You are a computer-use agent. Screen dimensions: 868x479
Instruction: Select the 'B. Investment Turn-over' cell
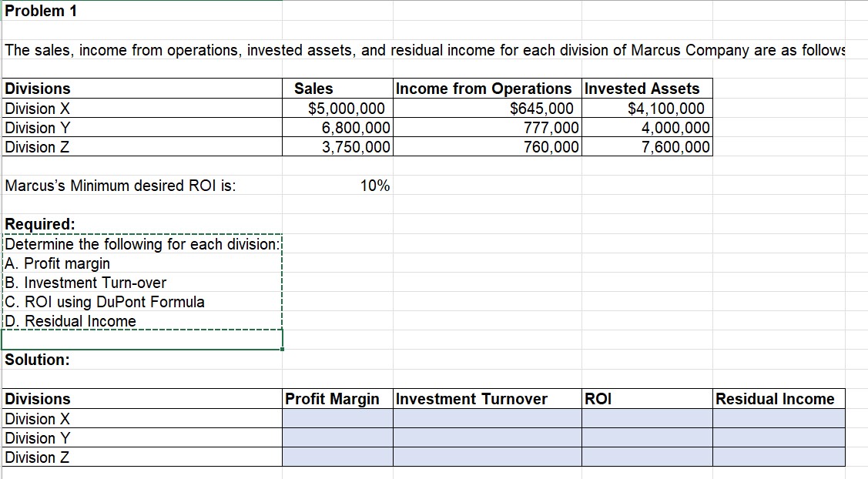(x=142, y=283)
